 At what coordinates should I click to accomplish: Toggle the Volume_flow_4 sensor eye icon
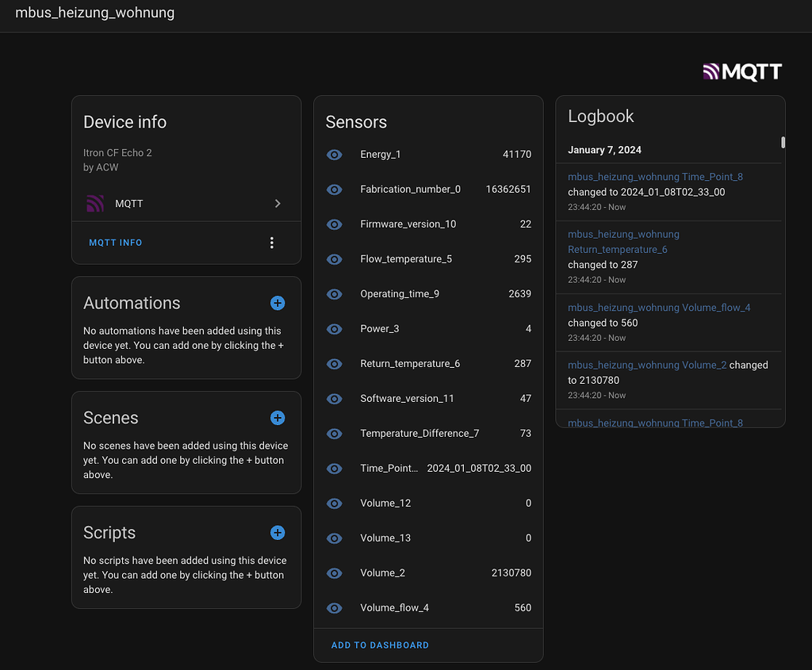click(x=335, y=608)
